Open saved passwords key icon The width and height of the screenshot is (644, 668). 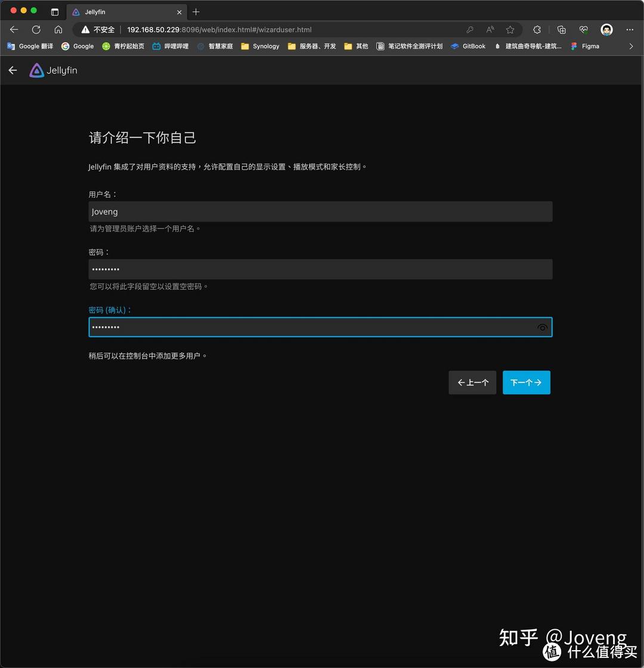[x=470, y=29]
